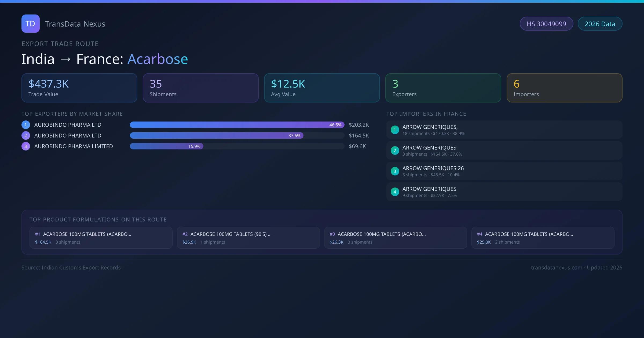The width and height of the screenshot is (644, 338).
Task: Click green rank 1 importer badge
Action: (395, 130)
